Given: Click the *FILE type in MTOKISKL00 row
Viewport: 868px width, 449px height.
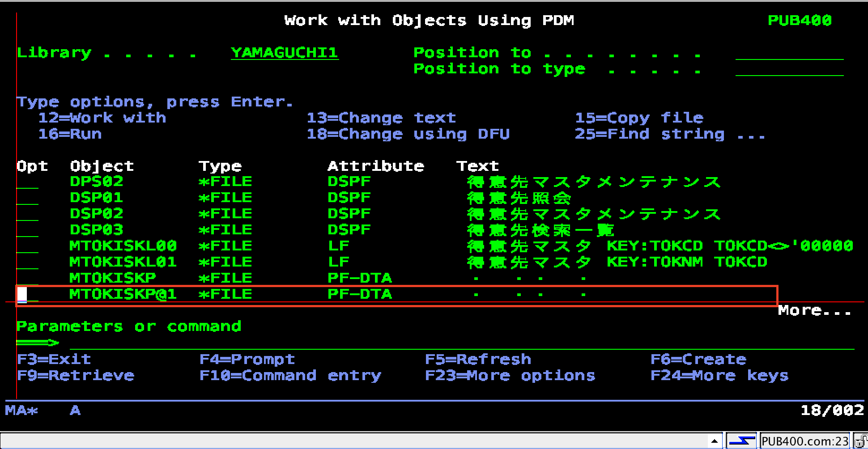Looking at the screenshot, I should [226, 246].
